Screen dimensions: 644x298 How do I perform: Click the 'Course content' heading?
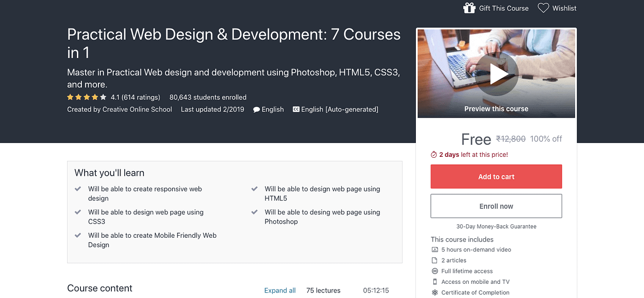(100, 288)
